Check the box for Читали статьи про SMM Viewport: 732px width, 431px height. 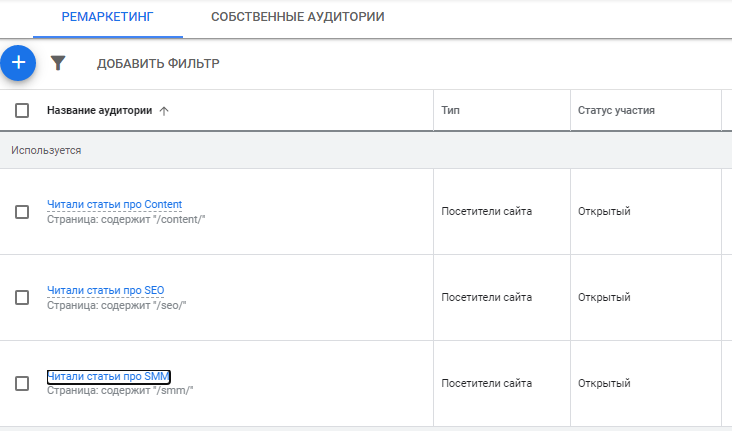[x=22, y=383]
